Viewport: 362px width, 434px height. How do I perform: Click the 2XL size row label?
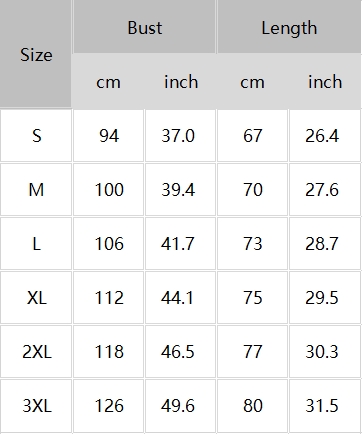[x=36, y=352]
